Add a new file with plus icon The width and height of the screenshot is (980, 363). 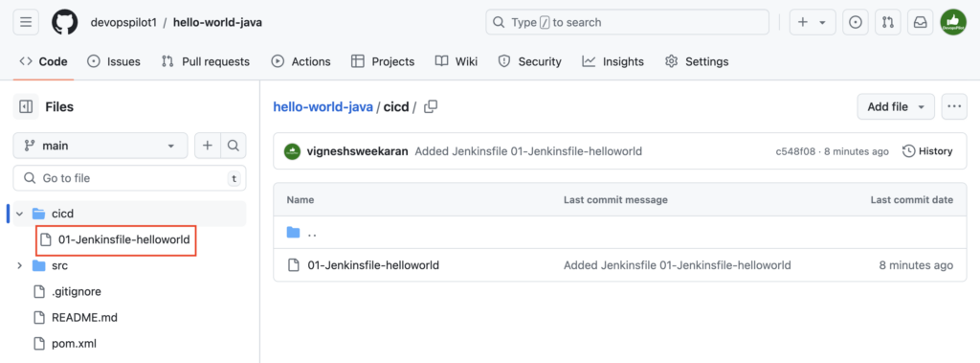[208, 146]
